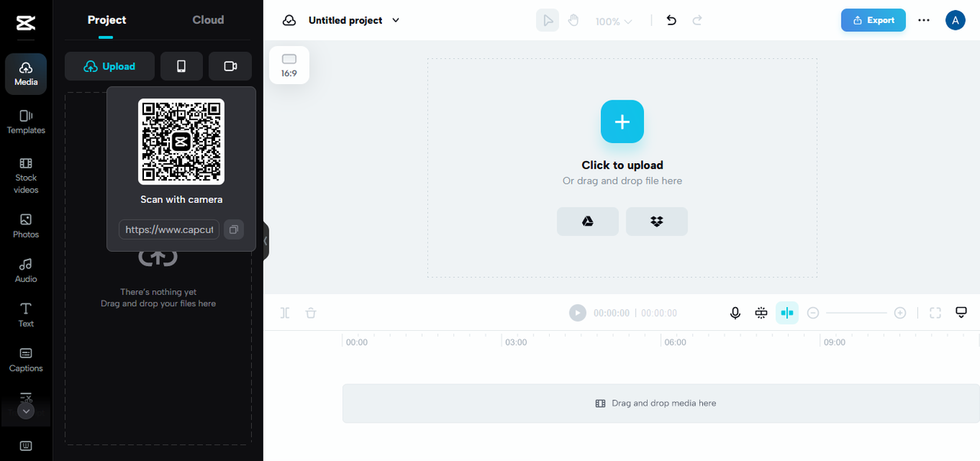The width and height of the screenshot is (980, 461).
Task: Open the three-dot more options menu
Action: [924, 21]
